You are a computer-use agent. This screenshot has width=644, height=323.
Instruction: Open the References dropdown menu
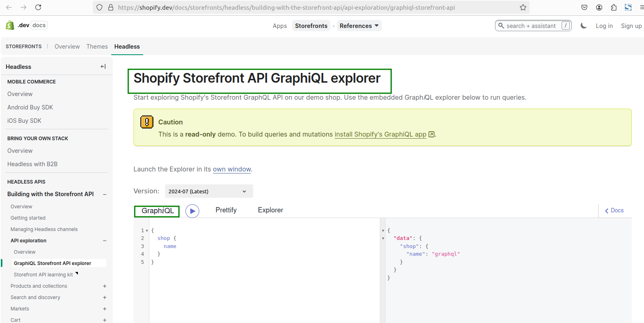[359, 26]
